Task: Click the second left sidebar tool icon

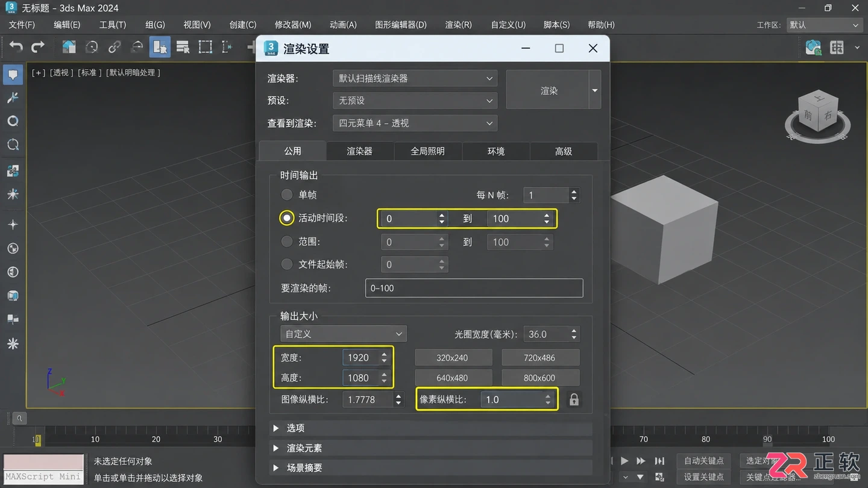Action: (x=13, y=98)
